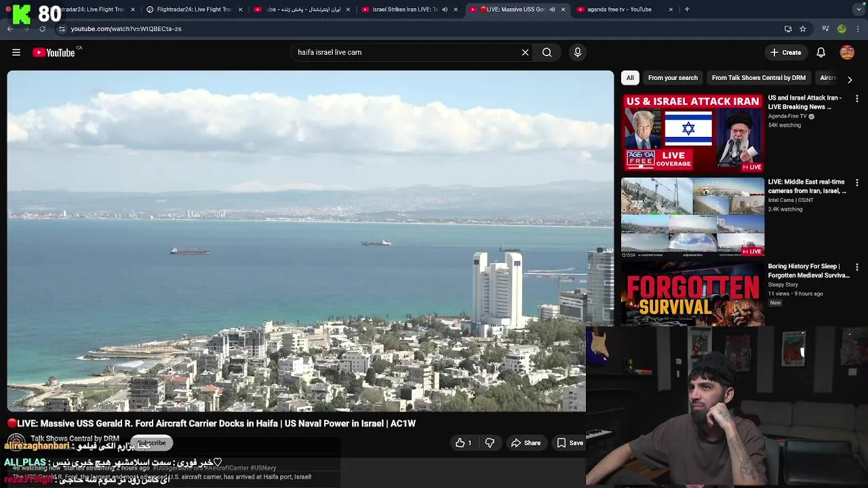Open options for Boring History For Sleep video
868x488 pixels.
(857, 268)
